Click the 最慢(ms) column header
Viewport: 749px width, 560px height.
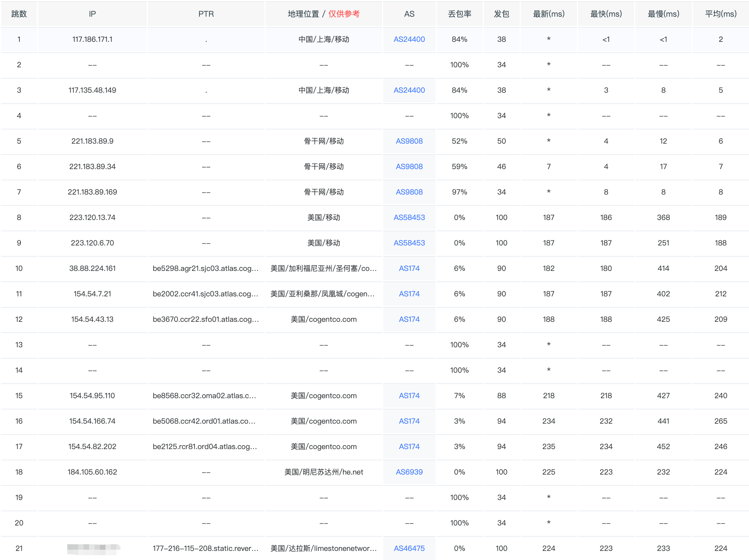(663, 14)
